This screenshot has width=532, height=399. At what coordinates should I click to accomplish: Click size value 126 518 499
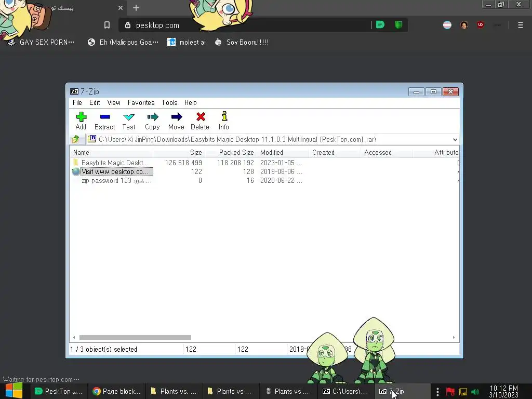pos(183,163)
